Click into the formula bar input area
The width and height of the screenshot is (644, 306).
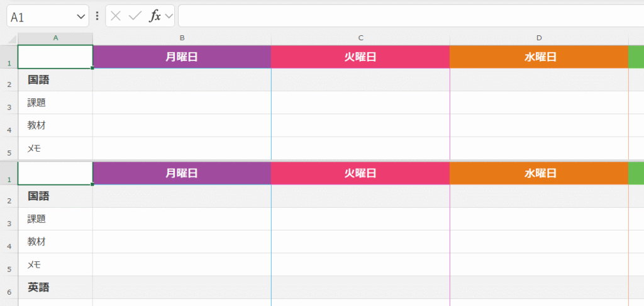411,16
